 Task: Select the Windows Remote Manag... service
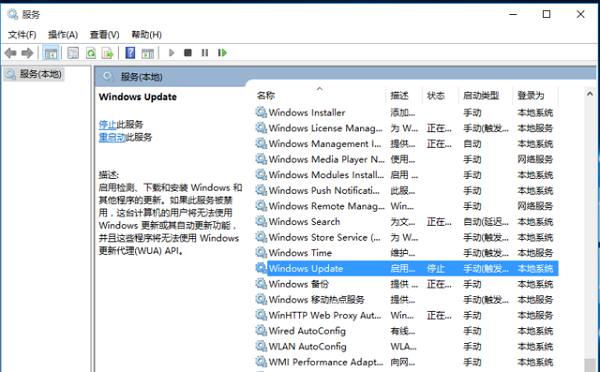coord(327,206)
